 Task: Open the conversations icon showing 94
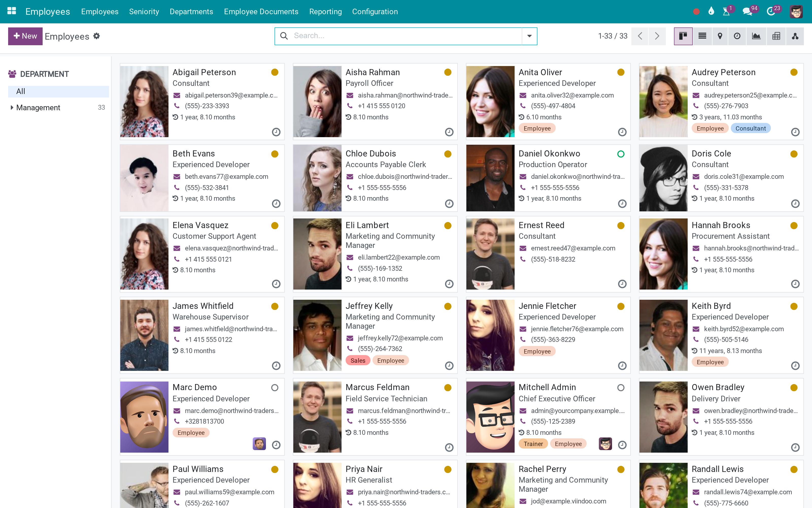(x=748, y=11)
